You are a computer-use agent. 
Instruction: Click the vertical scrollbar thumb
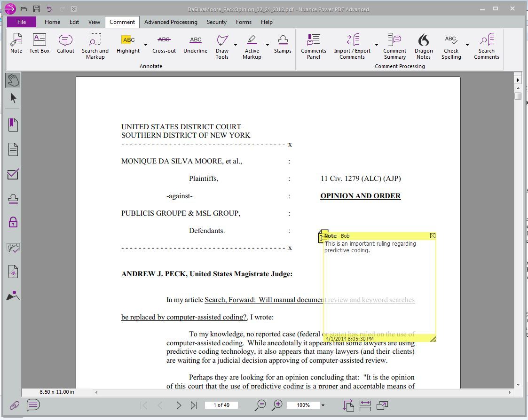click(518, 96)
